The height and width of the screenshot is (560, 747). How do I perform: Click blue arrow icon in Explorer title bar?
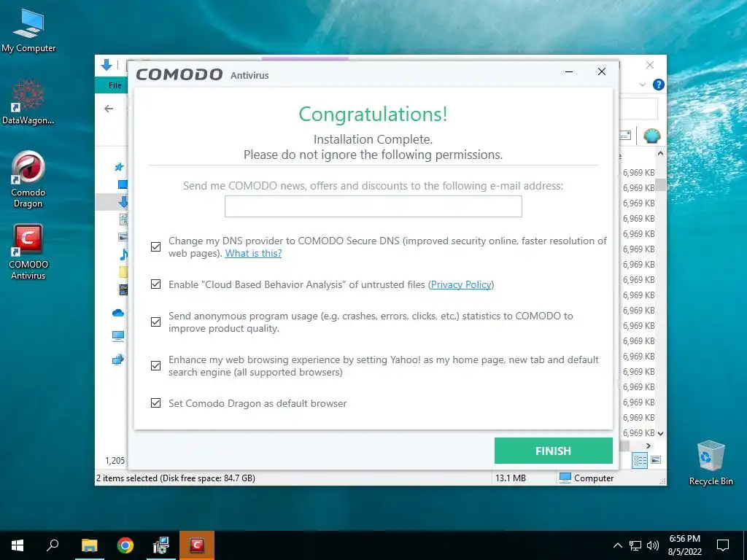(107, 65)
